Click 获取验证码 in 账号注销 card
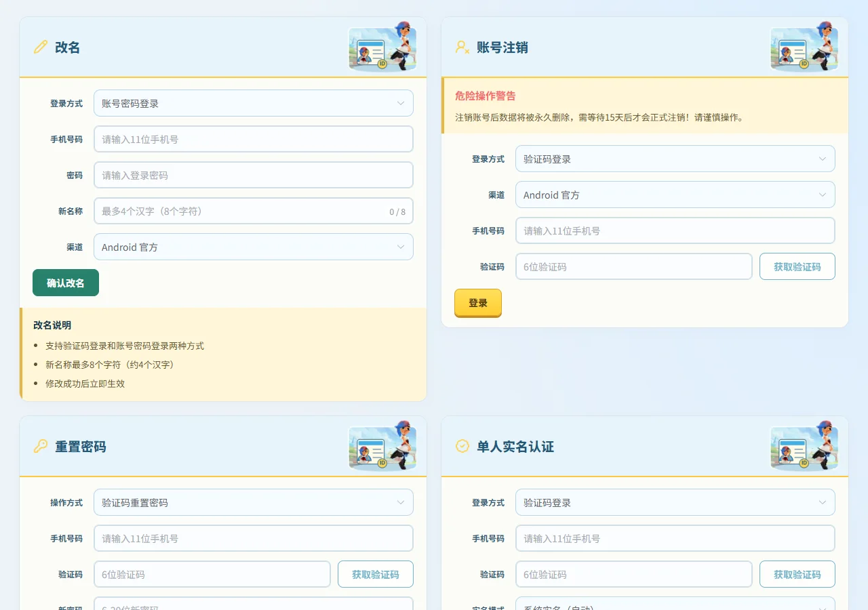Image resolution: width=868 pixels, height=610 pixels. (x=797, y=266)
